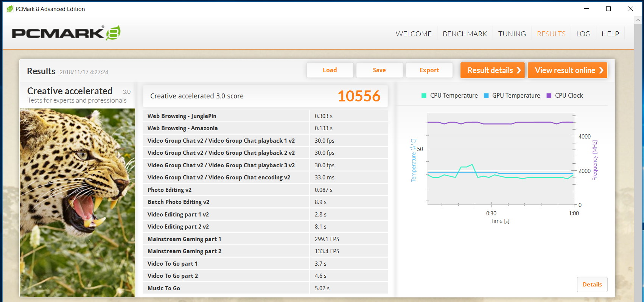This screenshot has height=302, width=644.
Task: Click the PCMark 8 logo
Action: point(66,33)
